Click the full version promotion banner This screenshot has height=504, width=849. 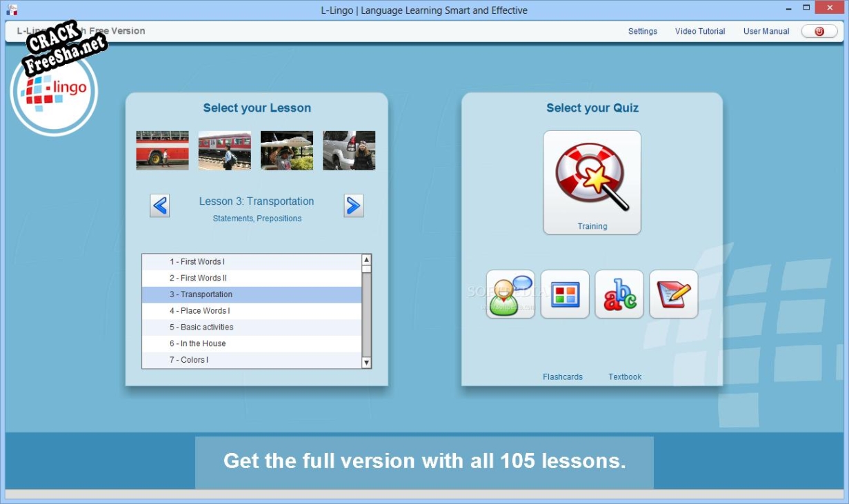[424, 461]
